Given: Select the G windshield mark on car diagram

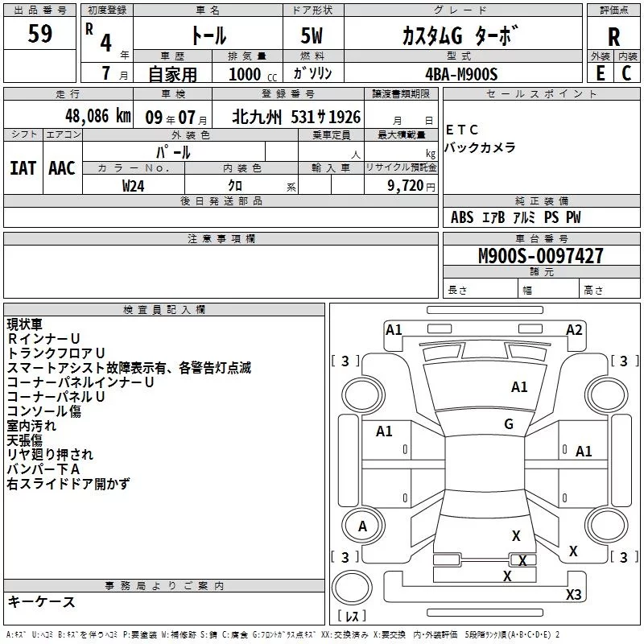Looking at the screenshot, I should click(x=509, y=424).
